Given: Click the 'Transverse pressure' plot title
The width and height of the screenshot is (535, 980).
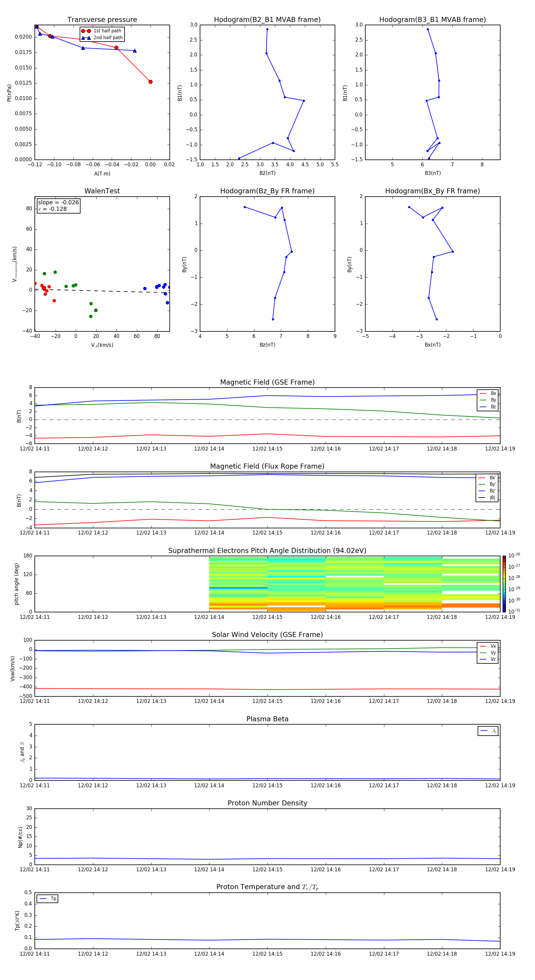Looking at the screenshot, I should point(102,20).
